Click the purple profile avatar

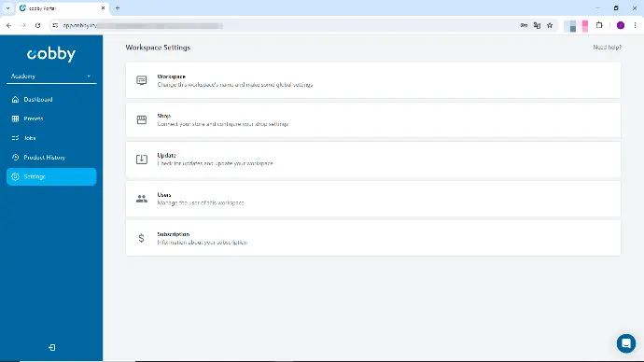pyautogui.click(x=621, y=25)
